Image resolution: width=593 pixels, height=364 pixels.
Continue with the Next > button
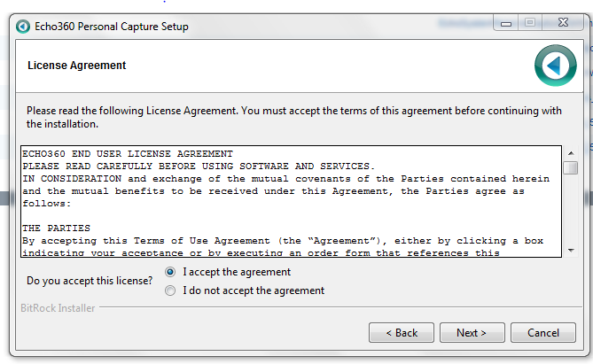pyautogui.click(x=472, y=333)
